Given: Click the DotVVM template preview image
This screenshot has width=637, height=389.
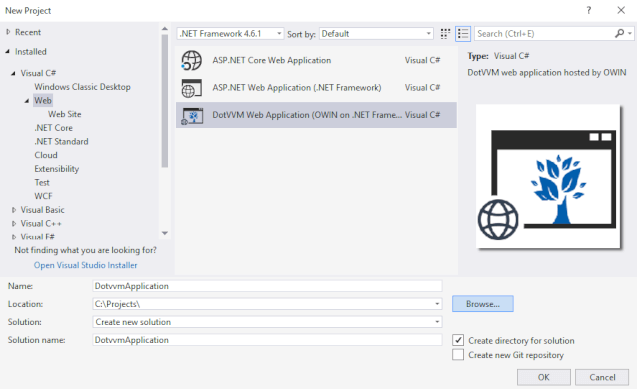Looking at the screenshot, I should (x=548, y=177).
